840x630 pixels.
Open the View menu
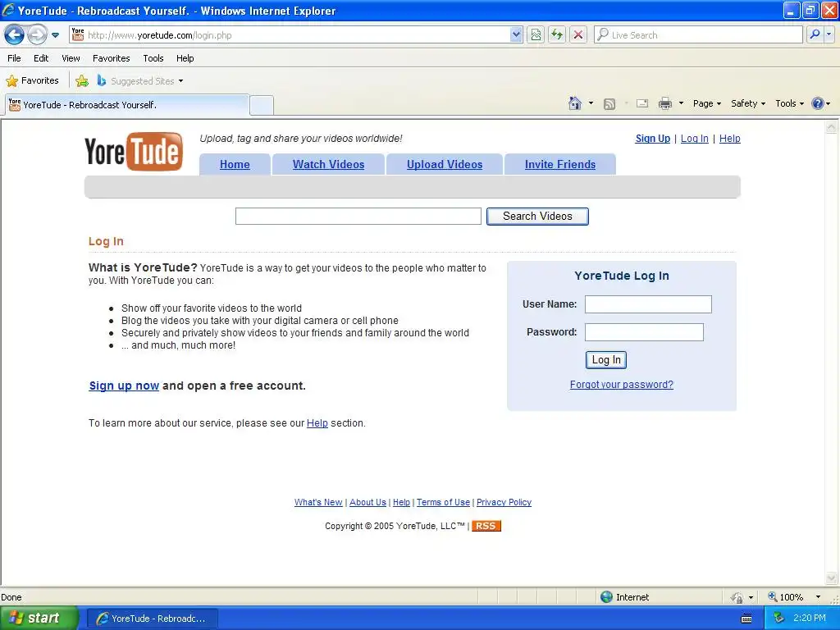(71, 58)
